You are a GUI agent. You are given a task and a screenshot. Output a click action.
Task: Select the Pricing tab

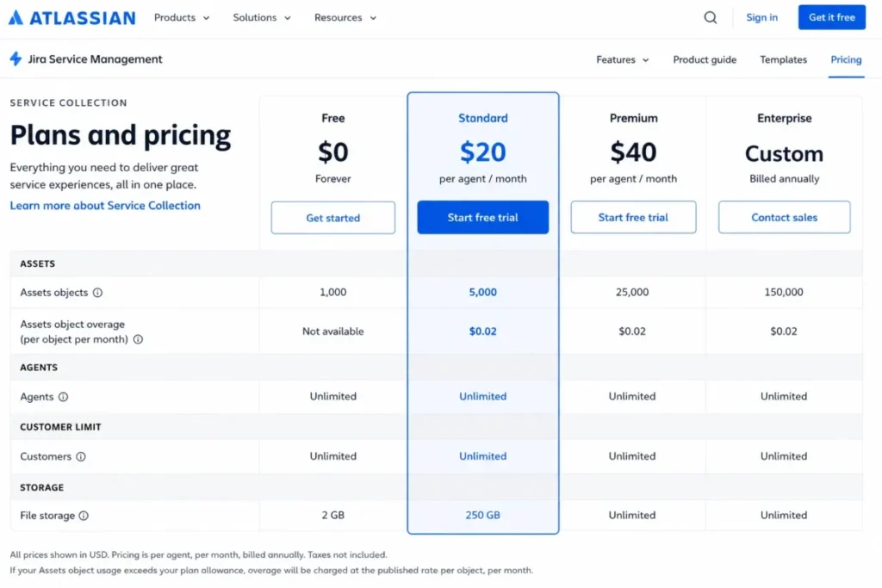[x=846, y=59]
